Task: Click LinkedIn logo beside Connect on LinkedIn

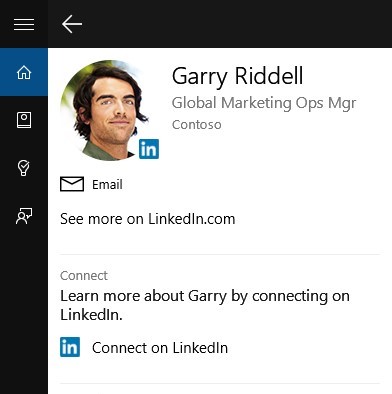Action: tap(70, 347)
